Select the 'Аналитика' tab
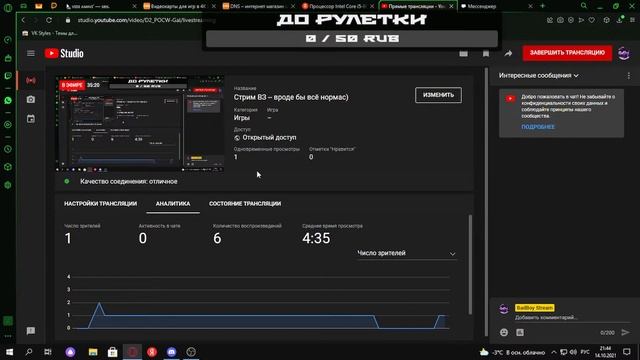The height and width of the screenshot is (360, 640). click(x=173, y=204)
